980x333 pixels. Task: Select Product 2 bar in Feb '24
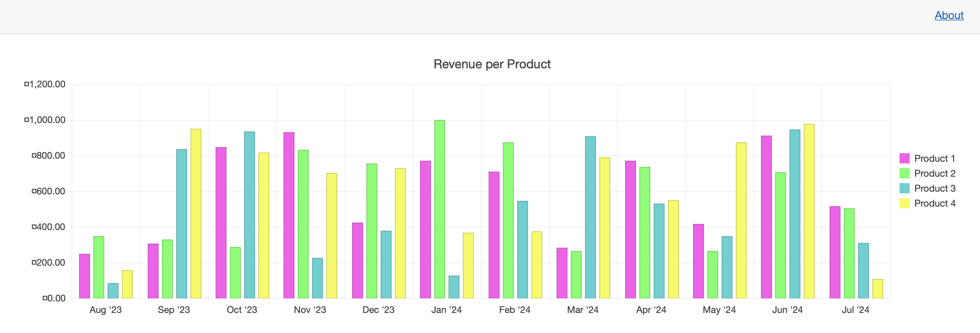click(x=508, y=220)
